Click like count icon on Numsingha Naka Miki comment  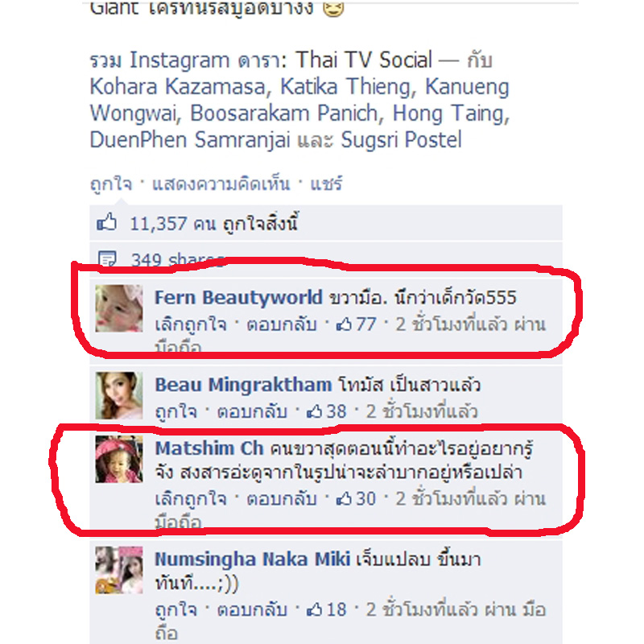314,609
